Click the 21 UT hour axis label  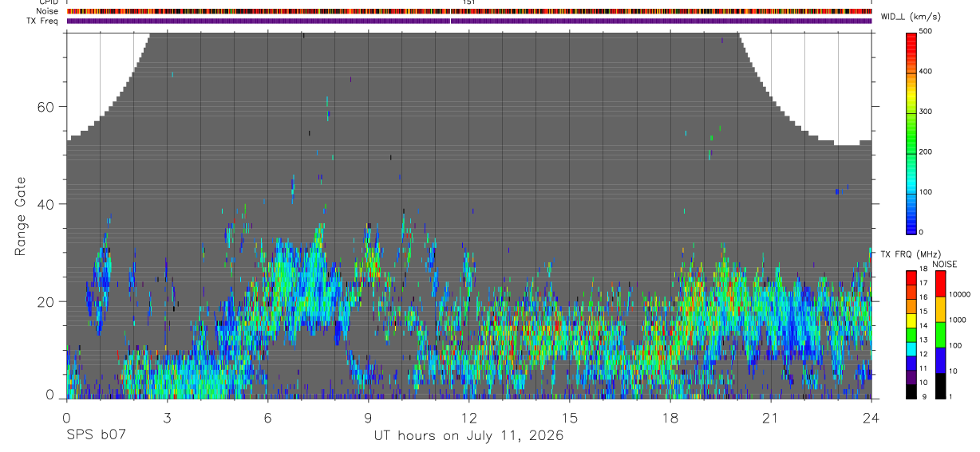click(x=771, y=417)
